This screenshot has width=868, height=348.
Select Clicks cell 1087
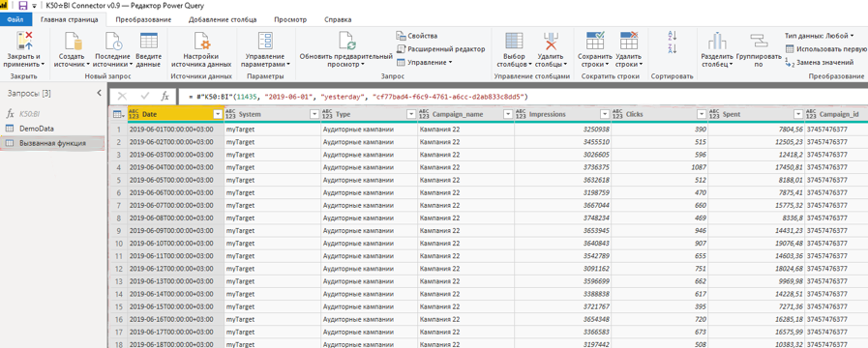[x=659, y=166]
